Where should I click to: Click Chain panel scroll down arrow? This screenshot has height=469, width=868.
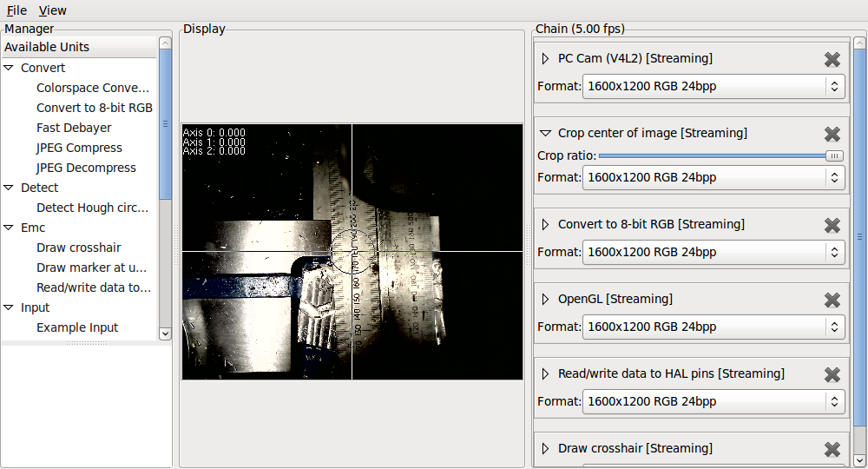tap(859, 460)
